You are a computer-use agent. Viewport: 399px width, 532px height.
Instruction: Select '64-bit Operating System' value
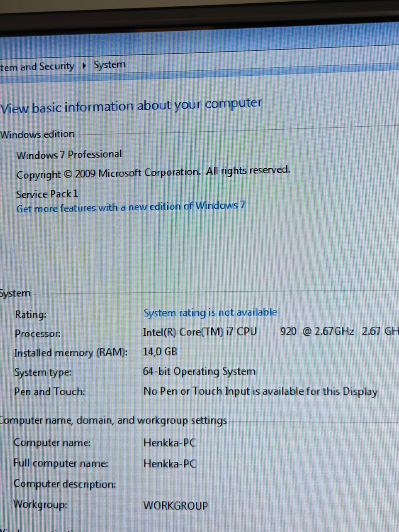[199, 371]
